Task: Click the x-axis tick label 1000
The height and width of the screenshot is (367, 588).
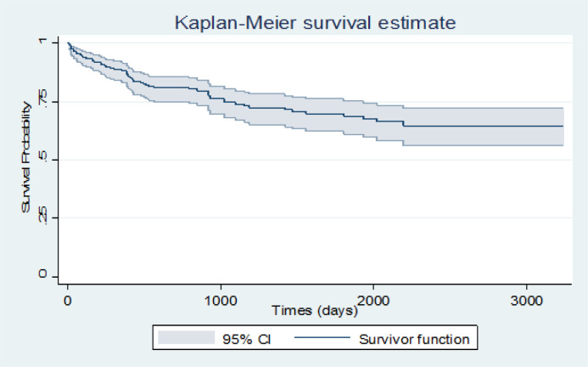Action: click(221, 301)
